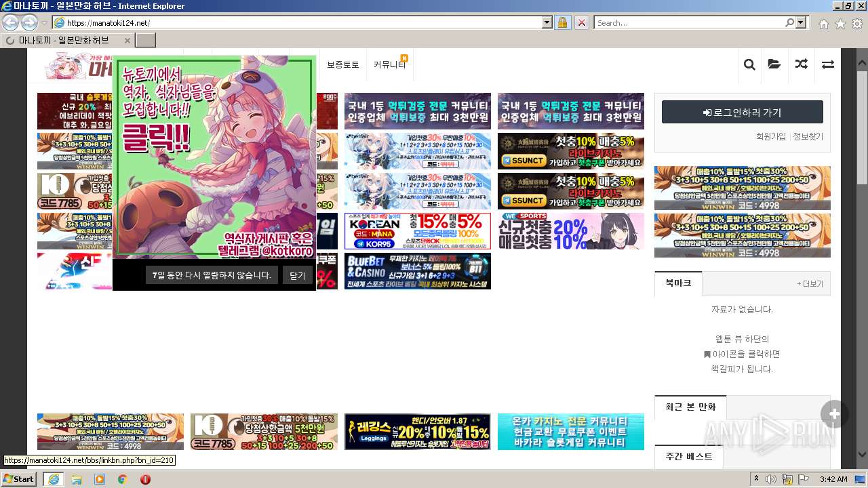Click the magnifier in IE search box
The image size is (868, 488).
pyautogui.click(x=789, y=22)
